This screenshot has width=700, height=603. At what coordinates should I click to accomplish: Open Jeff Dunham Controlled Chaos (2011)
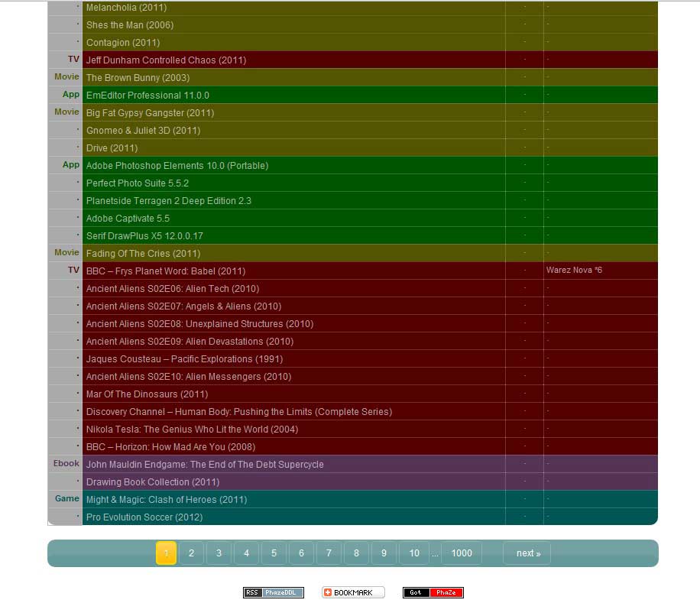pyautogui.click(x=166, y=60)
